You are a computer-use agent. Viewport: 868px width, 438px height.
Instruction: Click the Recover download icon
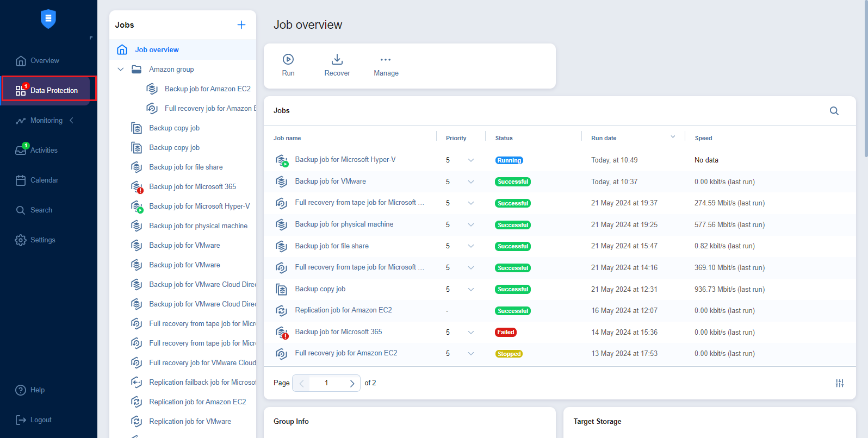(337, 59)
